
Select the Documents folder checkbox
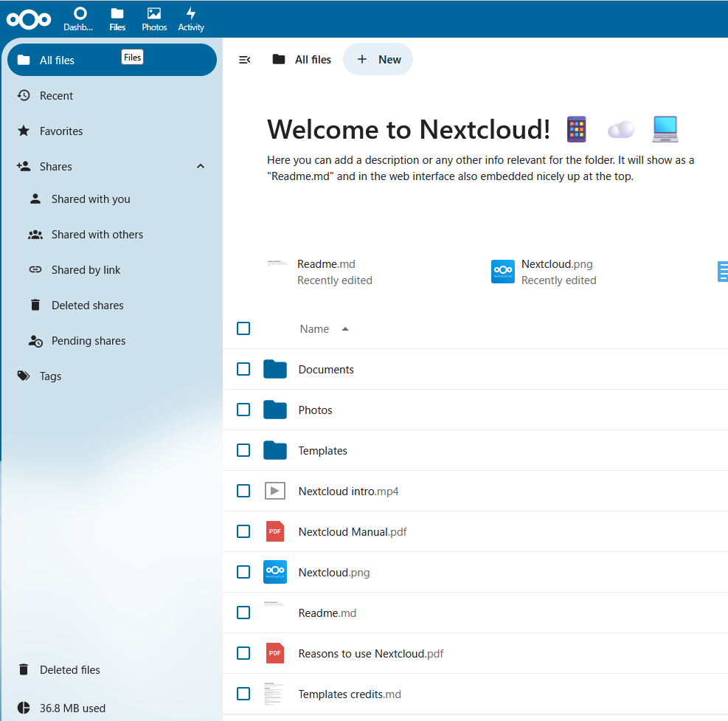243,369
